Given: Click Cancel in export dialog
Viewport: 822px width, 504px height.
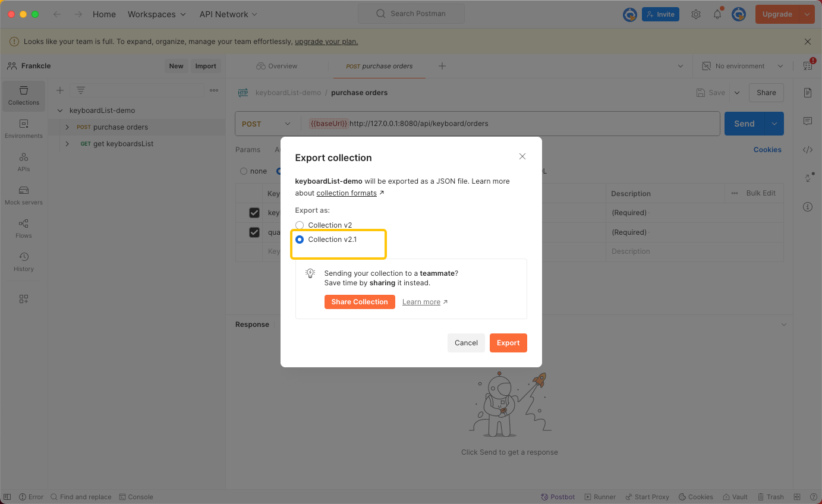Looking at the screenshot, I should [x=466, y=343].
